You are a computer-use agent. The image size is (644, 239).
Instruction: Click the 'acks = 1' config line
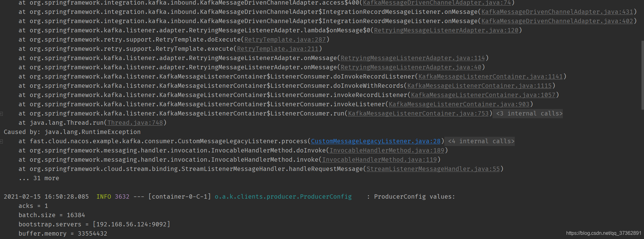(33, 206)
